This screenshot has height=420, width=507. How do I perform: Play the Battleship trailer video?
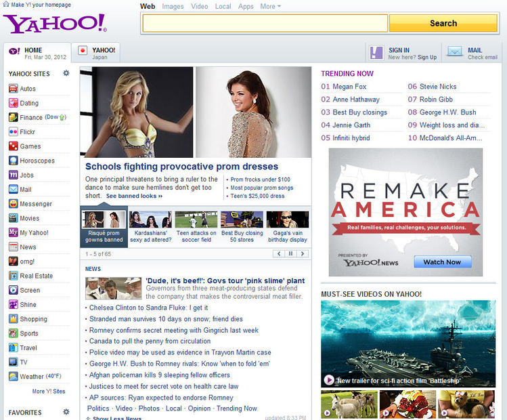tap(408, 343)
